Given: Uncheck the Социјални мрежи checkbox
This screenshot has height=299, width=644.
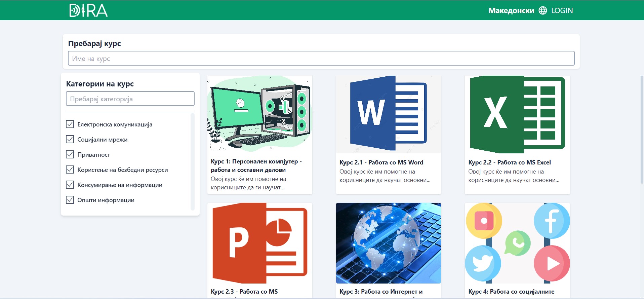Looking at the screenshot, I should pyautogui.click(x=70, y=140).
